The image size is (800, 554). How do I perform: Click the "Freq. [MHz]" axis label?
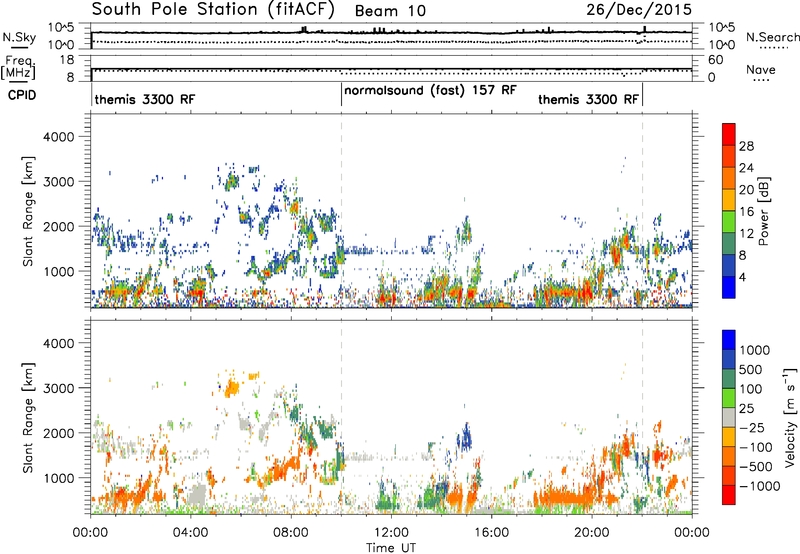[18, 67]
